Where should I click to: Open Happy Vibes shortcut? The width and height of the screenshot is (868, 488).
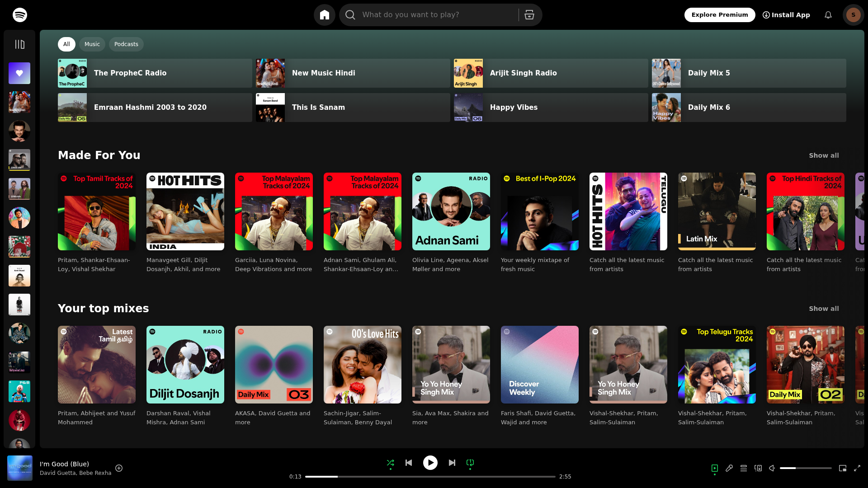[x=551, y=108]
